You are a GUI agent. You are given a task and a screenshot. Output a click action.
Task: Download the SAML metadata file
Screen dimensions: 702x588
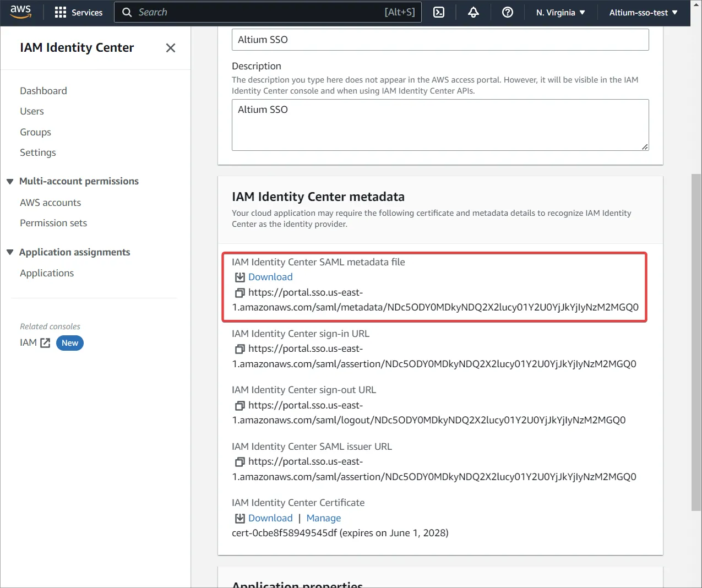pos(270,277)
